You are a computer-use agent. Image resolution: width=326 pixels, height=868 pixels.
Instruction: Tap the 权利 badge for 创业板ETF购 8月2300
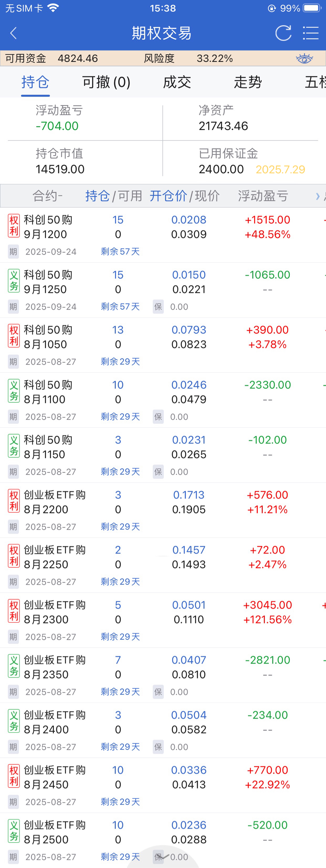coord(14,611)
